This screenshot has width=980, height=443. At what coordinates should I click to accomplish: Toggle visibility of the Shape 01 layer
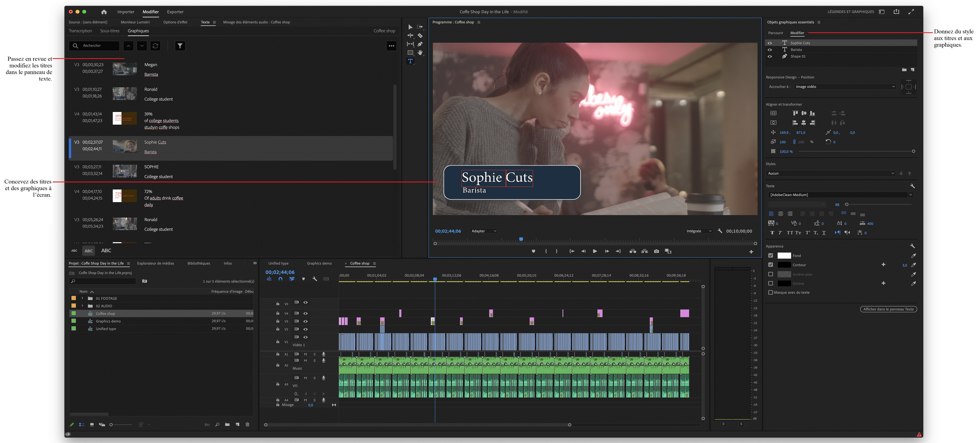[770, 56]
